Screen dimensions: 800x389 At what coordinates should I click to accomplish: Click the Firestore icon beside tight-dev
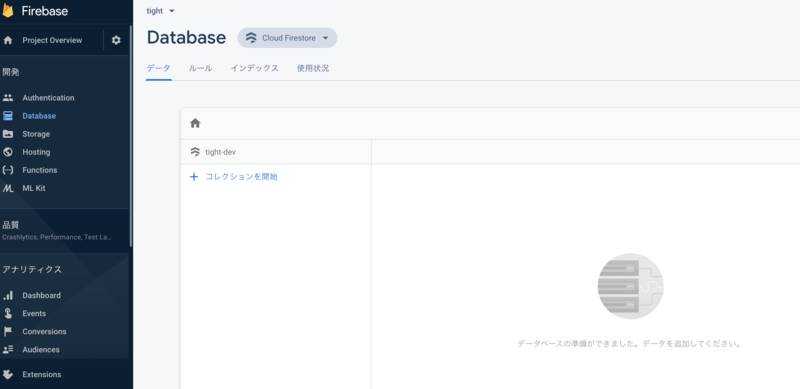(194, 152)
